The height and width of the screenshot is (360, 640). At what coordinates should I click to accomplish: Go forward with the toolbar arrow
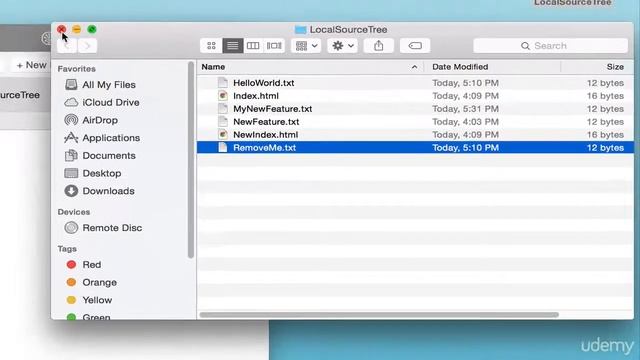[x=87, y=46]
